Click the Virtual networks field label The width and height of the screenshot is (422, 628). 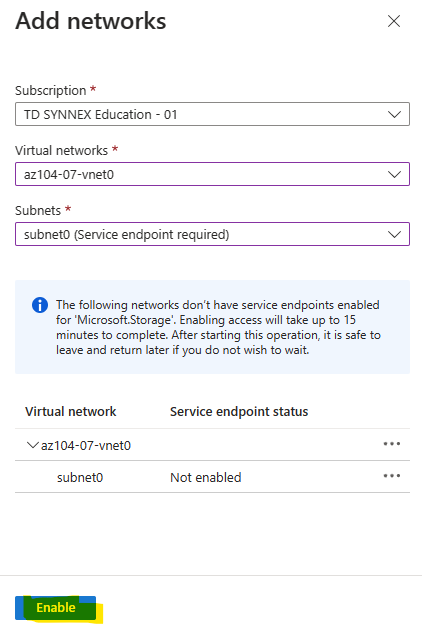(x=62, y=151)
